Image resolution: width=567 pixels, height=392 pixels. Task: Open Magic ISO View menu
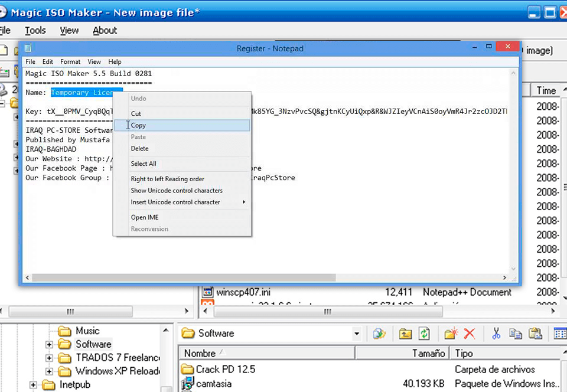pyautogui.click(x=69, y=30)
